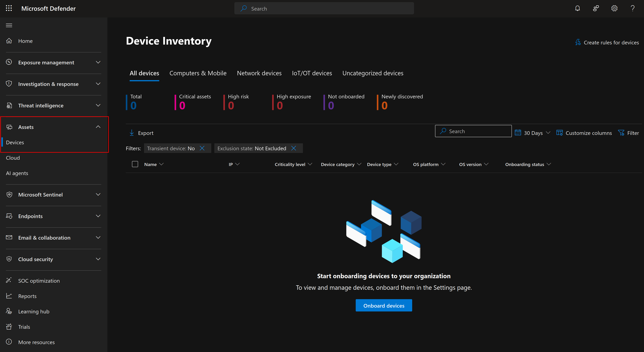644x352 pixels.
Task: Tick the select-all checkbox beside Name
Action: pos(135,164)
